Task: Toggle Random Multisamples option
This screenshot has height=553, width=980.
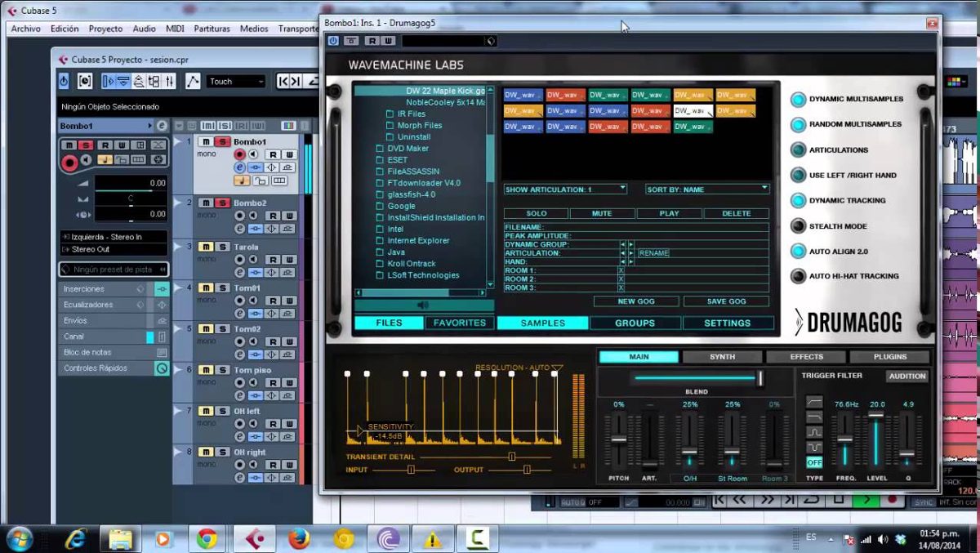Action: pos(798,124)
